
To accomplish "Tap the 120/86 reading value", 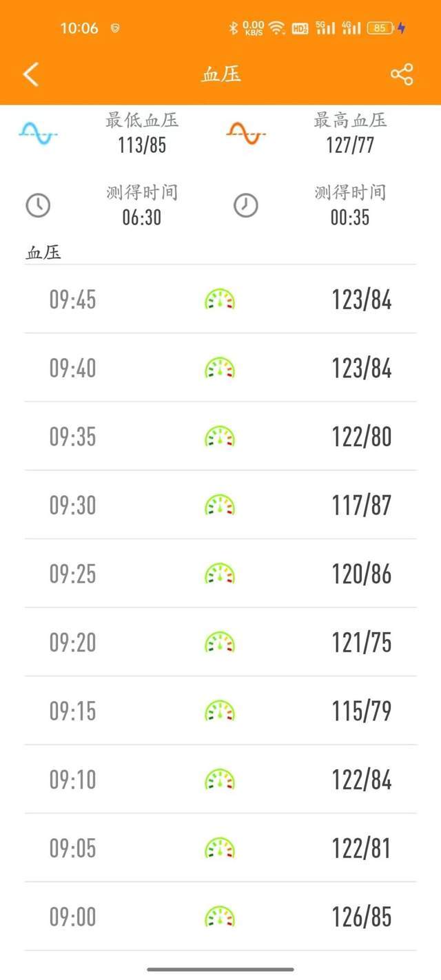I will tap(362, 574).
